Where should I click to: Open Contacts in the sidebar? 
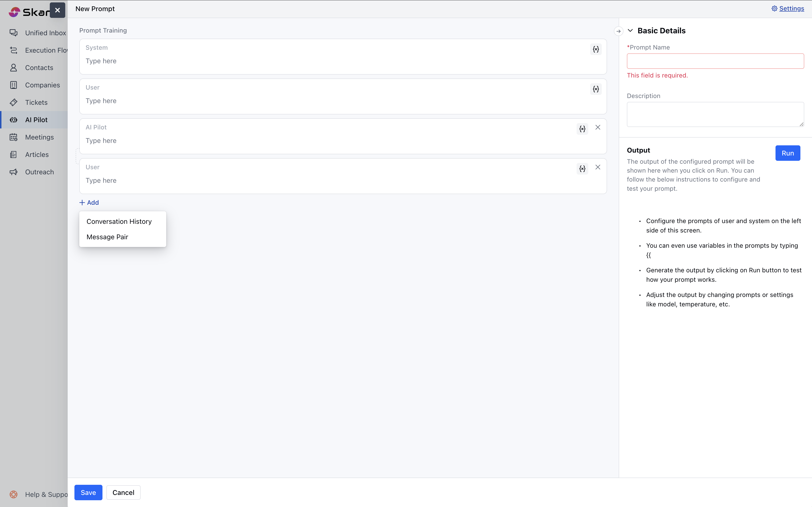[x=39, y=68]
